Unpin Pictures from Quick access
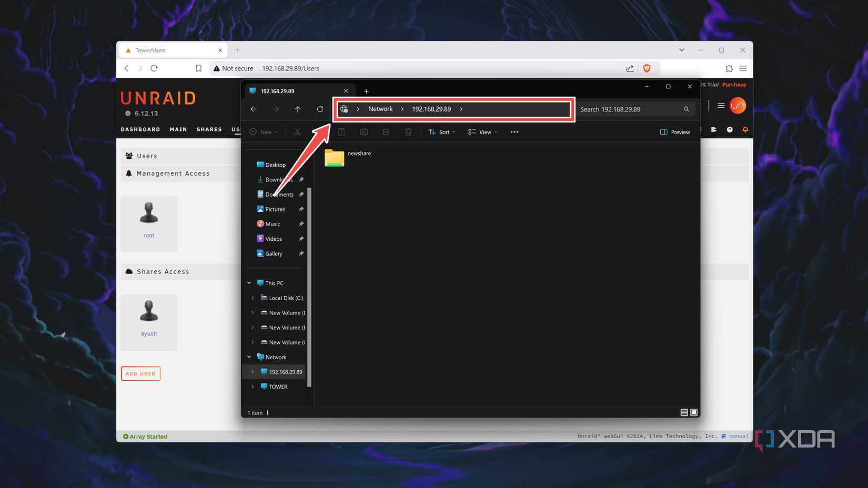 pyautogui.click(x=301, y=209)
